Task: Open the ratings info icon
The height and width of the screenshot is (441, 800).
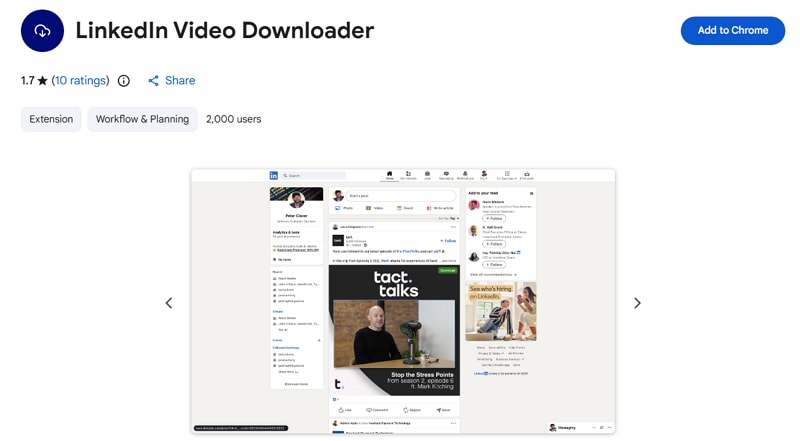Action: 123,81
